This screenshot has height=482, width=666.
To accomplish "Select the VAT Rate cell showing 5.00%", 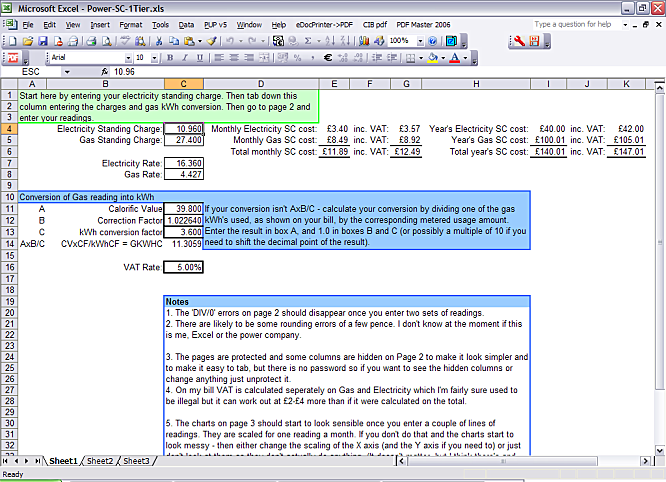I will click(184, 267).
